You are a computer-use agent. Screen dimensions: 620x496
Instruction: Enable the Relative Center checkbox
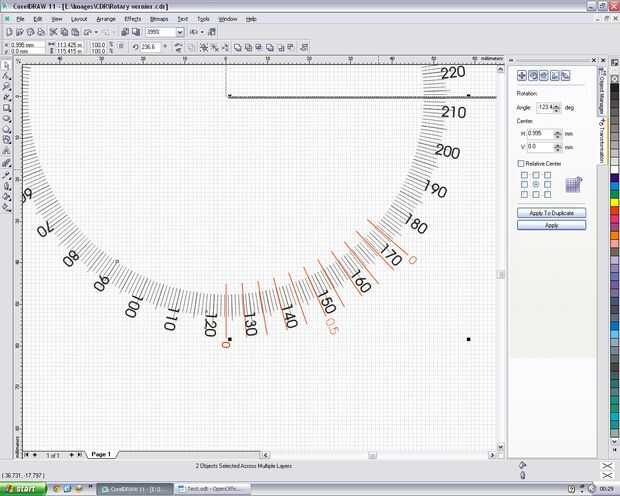(521, 163)
